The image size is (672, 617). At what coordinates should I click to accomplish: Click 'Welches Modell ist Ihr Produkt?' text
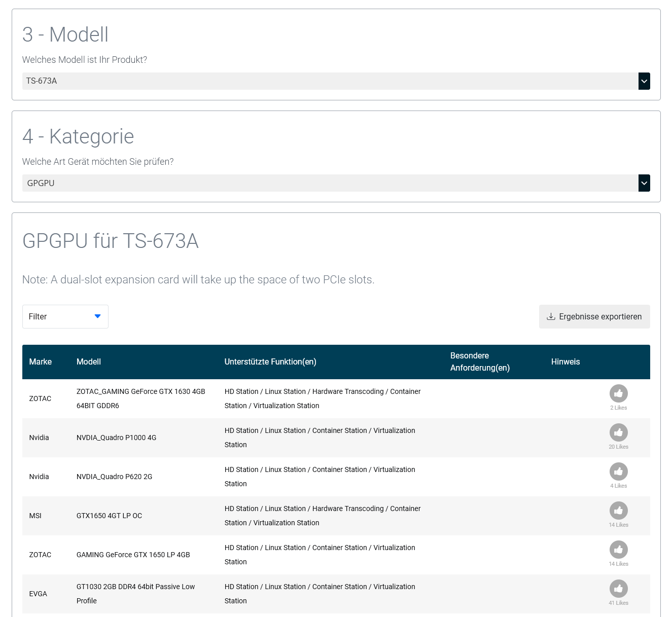point(85,60)
